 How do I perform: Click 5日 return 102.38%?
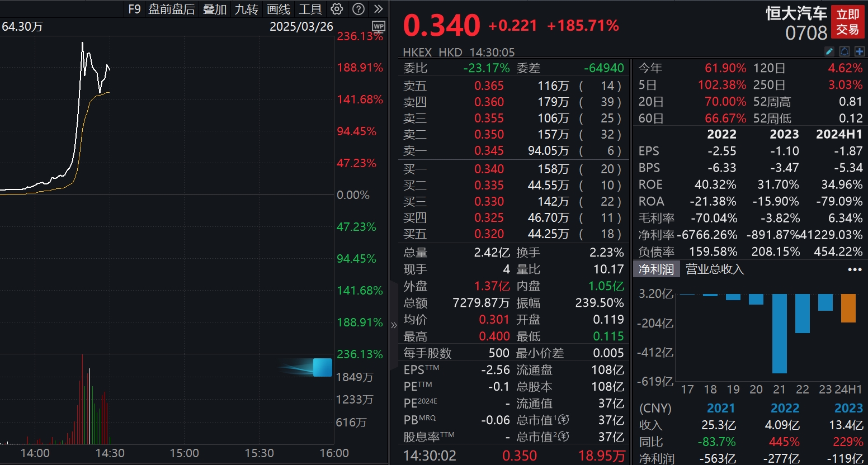[x=722, y=84]
